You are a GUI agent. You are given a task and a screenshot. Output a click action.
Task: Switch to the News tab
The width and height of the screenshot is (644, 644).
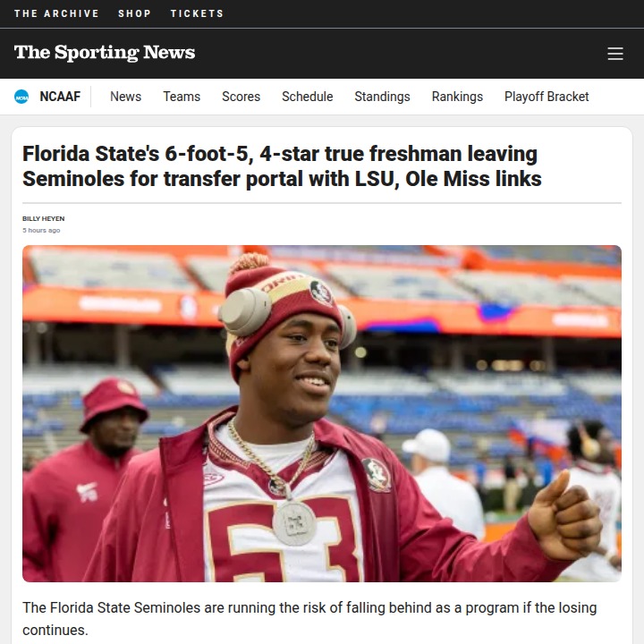click(126, 97)
